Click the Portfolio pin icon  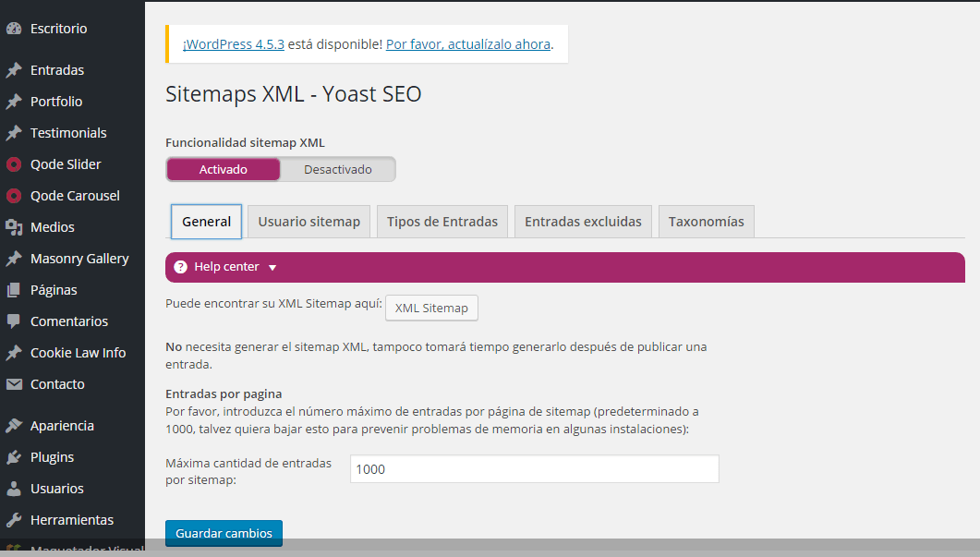[x=14, y=102]
